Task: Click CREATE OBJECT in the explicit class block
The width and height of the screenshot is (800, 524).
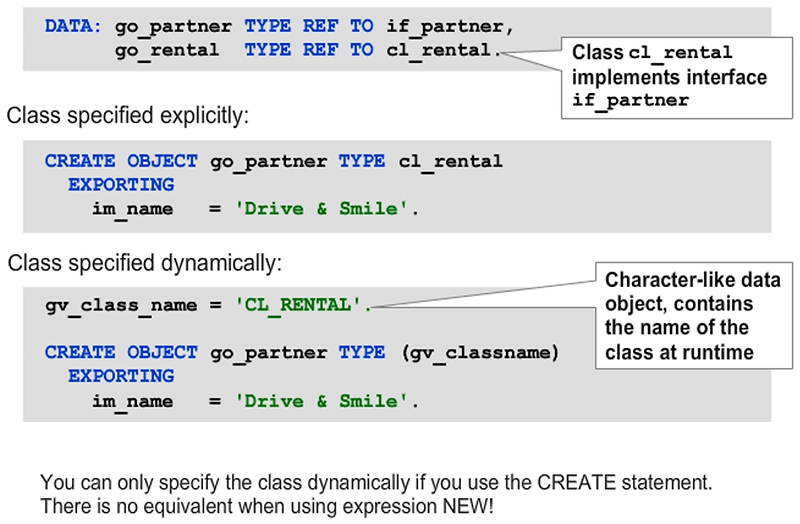Action: coord(123,161)
